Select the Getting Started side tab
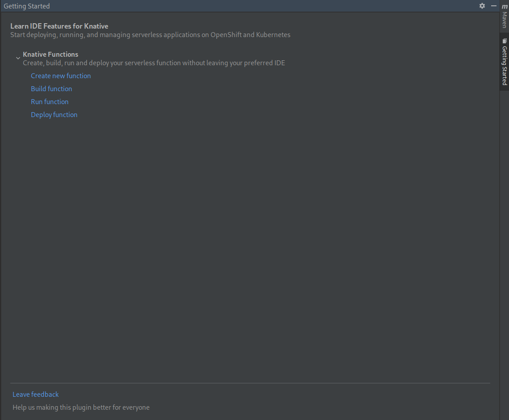The image size is (509, 420). coord(505,62)
